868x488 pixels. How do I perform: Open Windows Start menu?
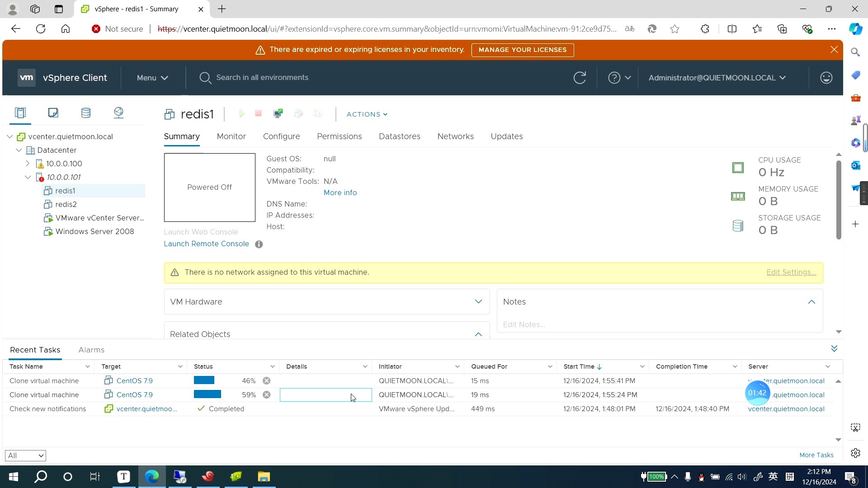click(x=14, y=477)
